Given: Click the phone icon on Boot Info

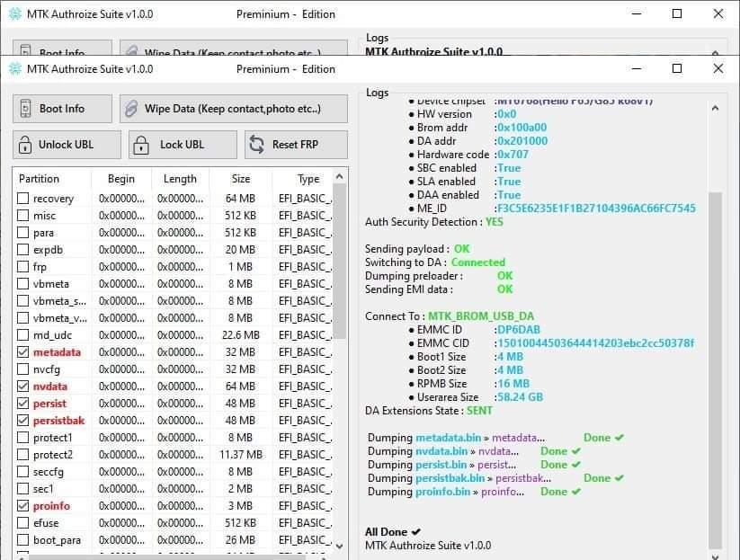Looking at the screenshot, I should point(25,109).
